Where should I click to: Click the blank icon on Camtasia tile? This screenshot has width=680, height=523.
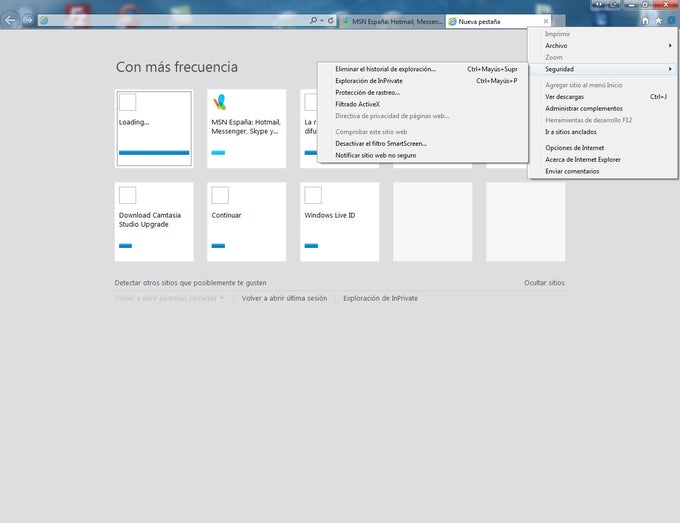pyautogui.click(x=128, y=195)
